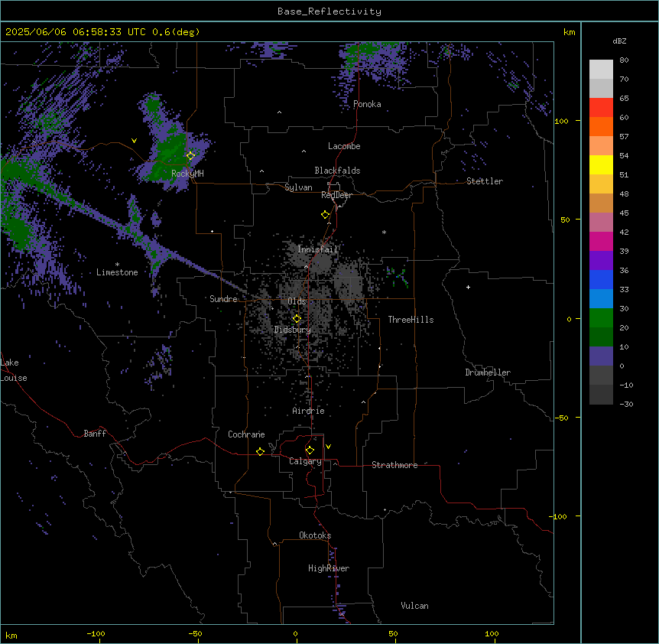
Task: Click the RockyMH label
Action: (187, 173)
